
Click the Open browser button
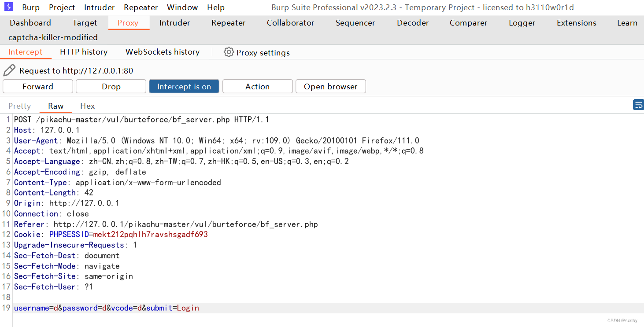click(x=330, y=86)
